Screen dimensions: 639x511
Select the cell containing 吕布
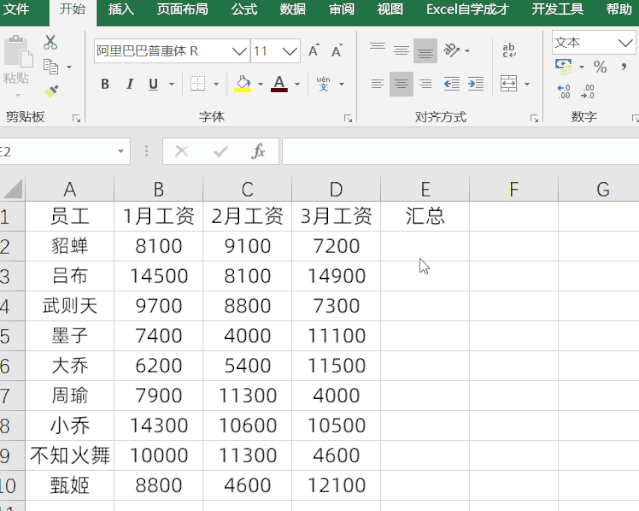[70, 276]
